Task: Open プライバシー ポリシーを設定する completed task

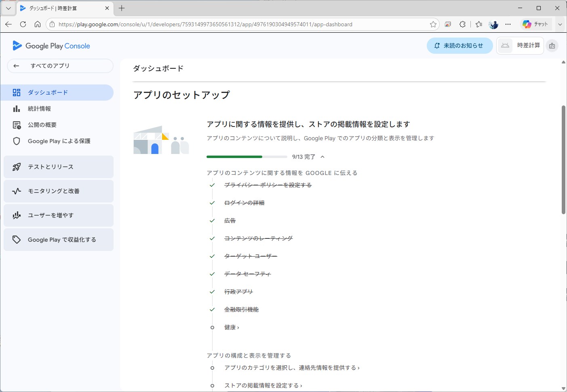Action: tap(268, 185)
